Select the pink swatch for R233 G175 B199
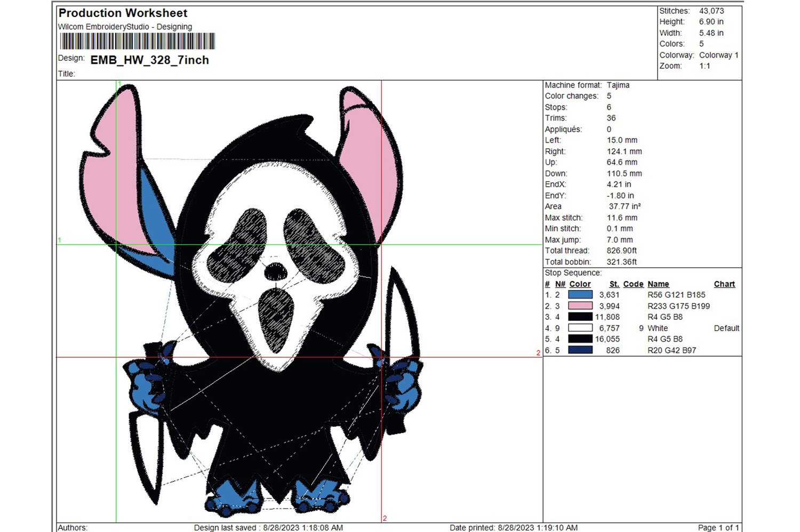 click(580, 306)
